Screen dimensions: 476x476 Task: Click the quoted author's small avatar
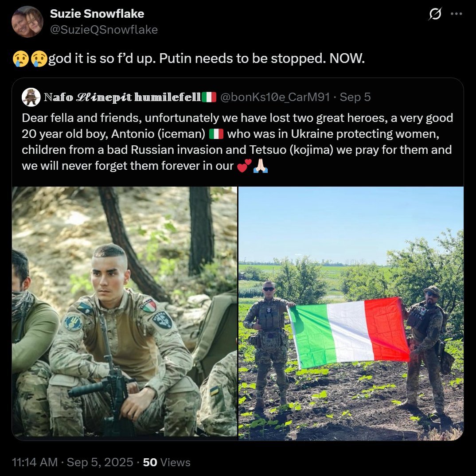[31, 97]
